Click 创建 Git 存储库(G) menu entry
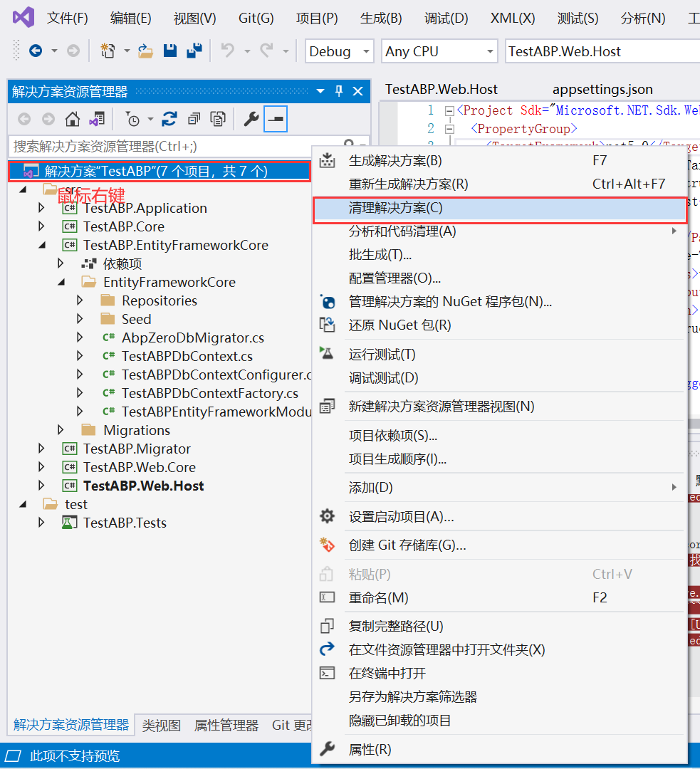Image resolution: width=700 pixels, height=769 pixels. click(499, 546)
